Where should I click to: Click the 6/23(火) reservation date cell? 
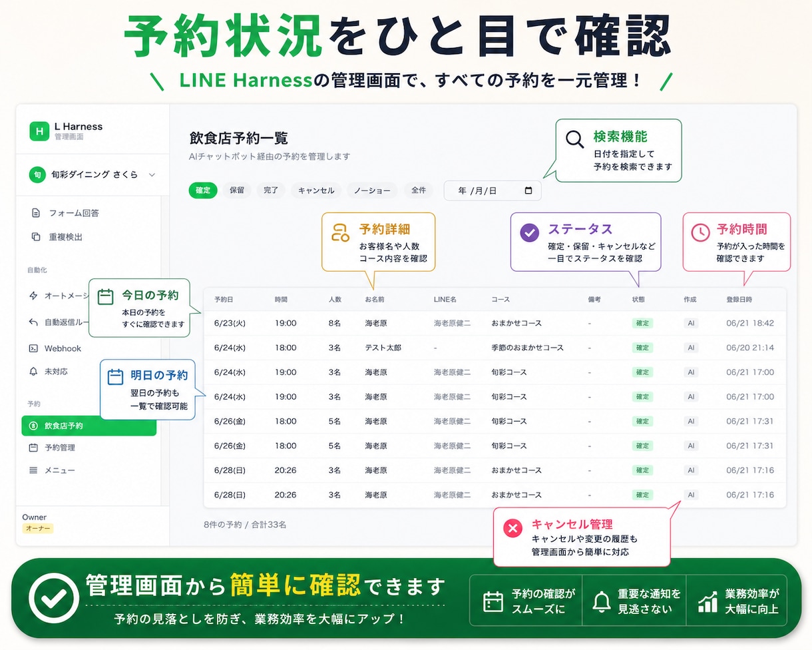tap(230, 323)
